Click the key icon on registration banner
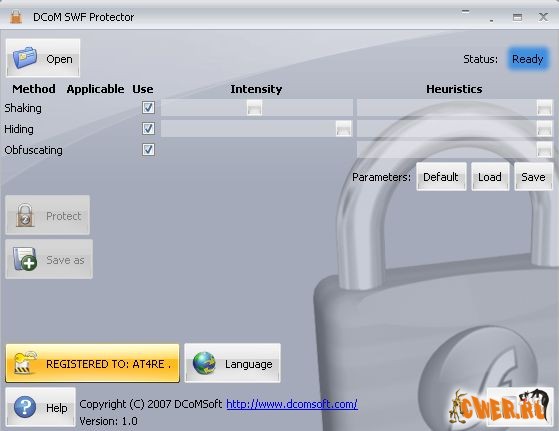 click(25, 363)
